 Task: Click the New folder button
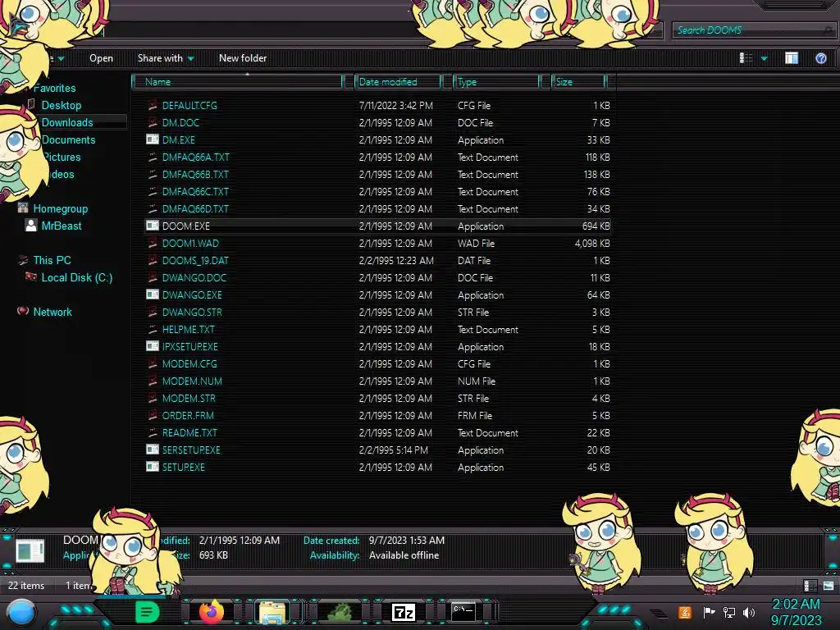click(243, 58)
